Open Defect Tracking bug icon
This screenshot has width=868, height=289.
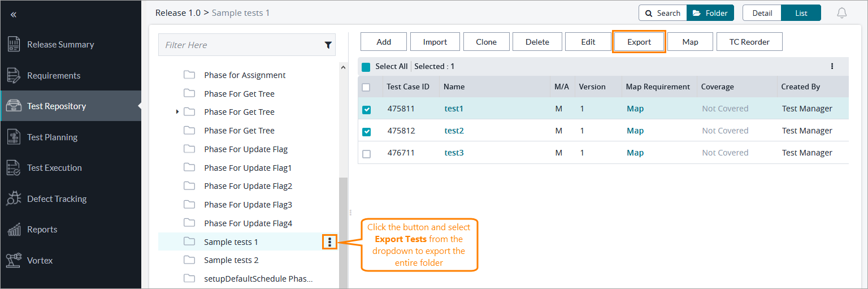pos(14,199)
